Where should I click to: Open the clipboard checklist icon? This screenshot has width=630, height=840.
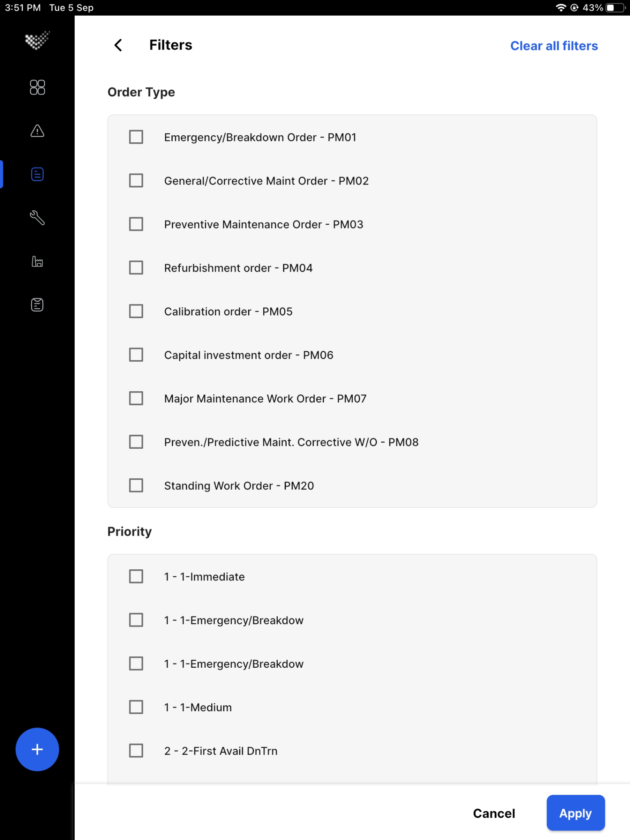37,305
